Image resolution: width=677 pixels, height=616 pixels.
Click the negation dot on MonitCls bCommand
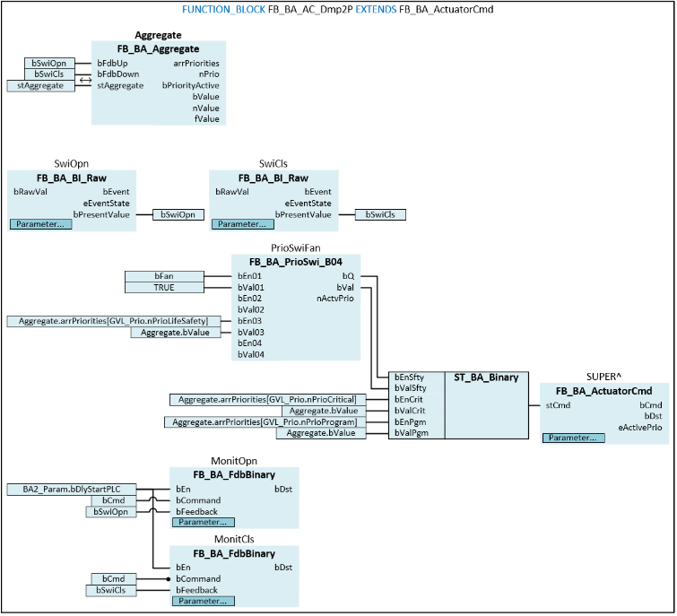tap(169, 578)
